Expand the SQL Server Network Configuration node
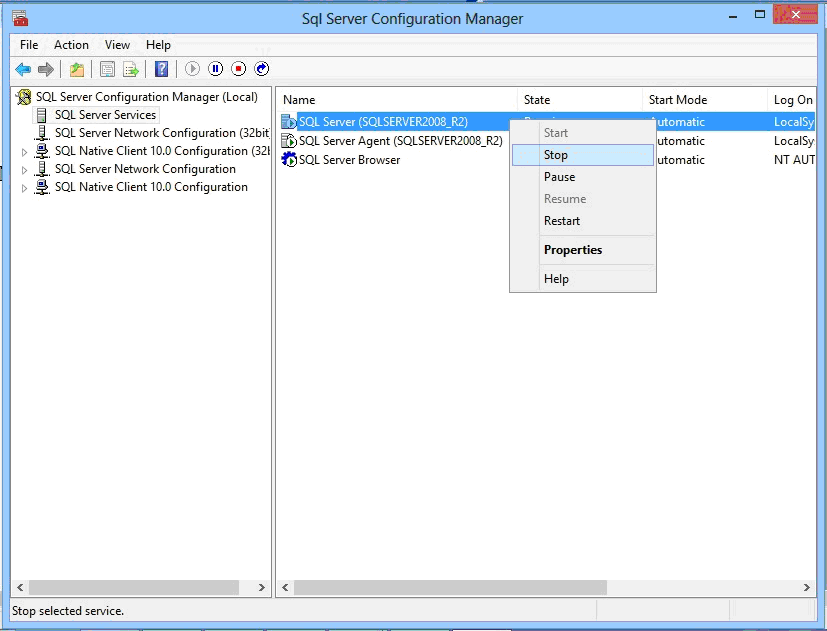This screenshot has height=631, width=827. [x=25, y=170]
